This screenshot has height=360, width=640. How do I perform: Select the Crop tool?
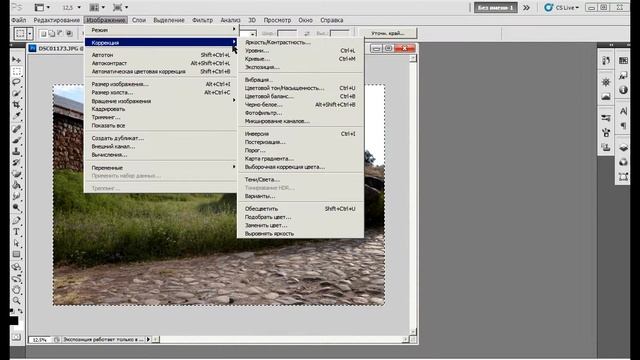pos(16,104)
